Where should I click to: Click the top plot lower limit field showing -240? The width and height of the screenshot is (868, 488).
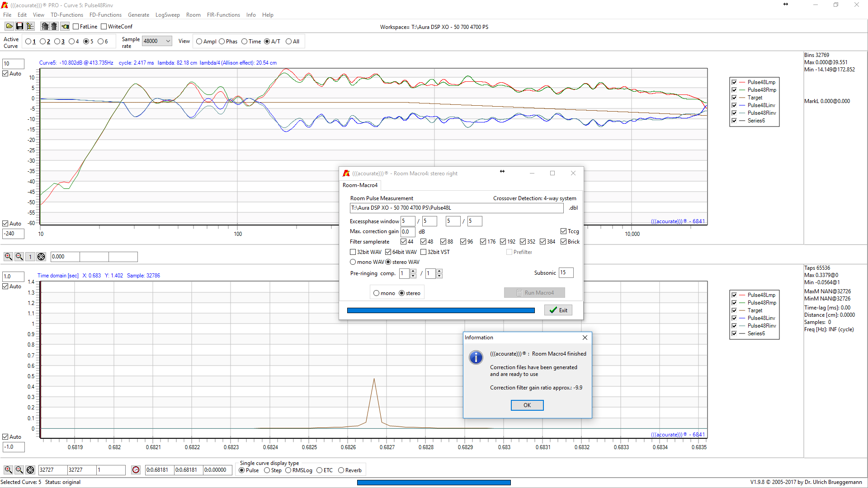click(x=13, y=234)
